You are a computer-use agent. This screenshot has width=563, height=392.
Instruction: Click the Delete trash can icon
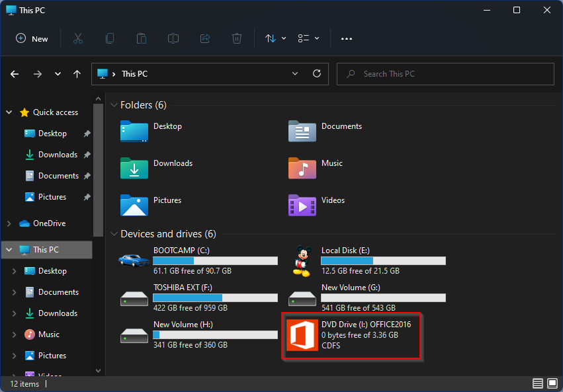[237, 38]
